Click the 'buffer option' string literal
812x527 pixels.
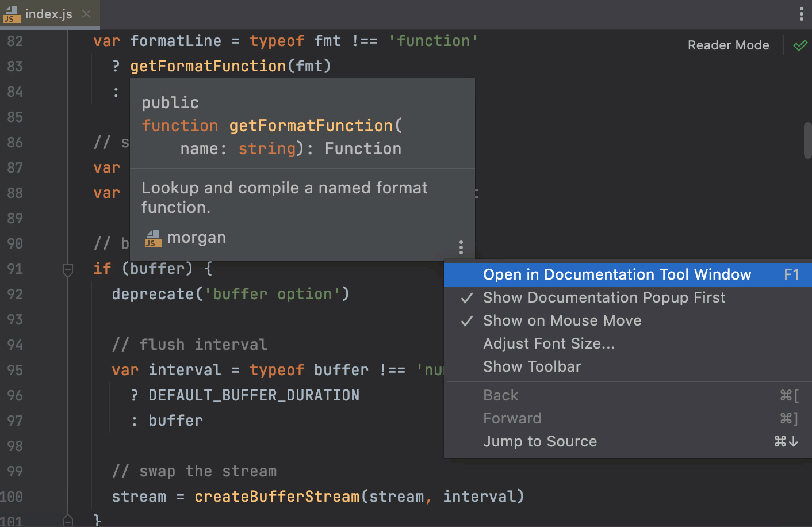273,294
